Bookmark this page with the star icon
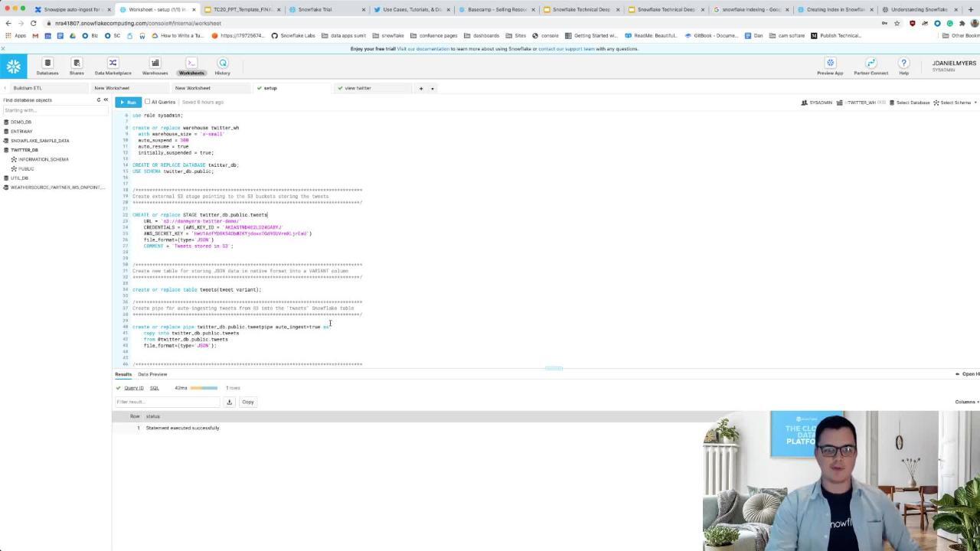 (897, 23)
